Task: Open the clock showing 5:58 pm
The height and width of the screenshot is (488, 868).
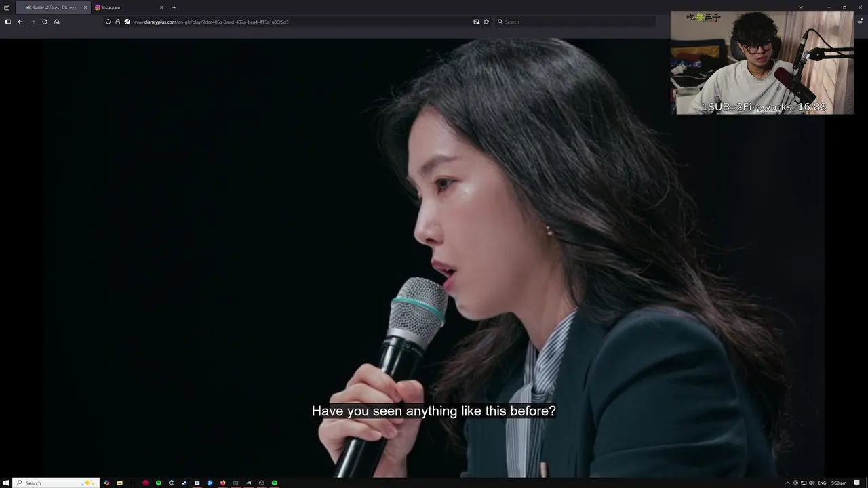Action: point(839,483)
